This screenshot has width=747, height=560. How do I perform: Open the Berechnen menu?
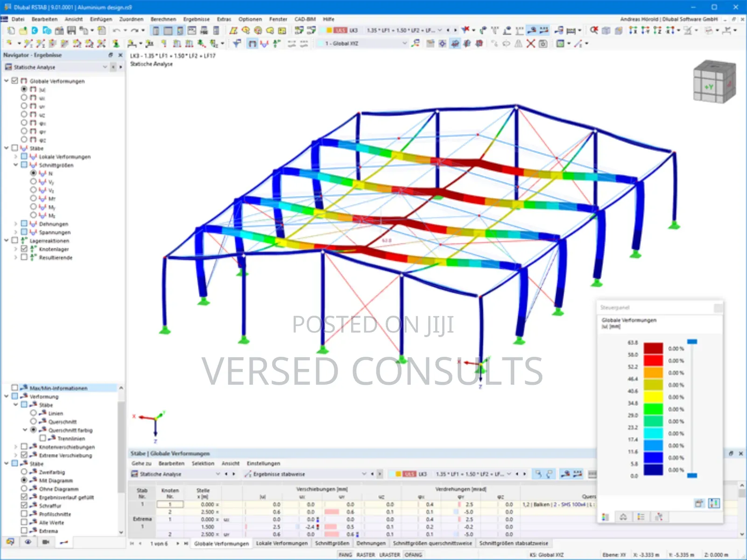click(162, 19)
